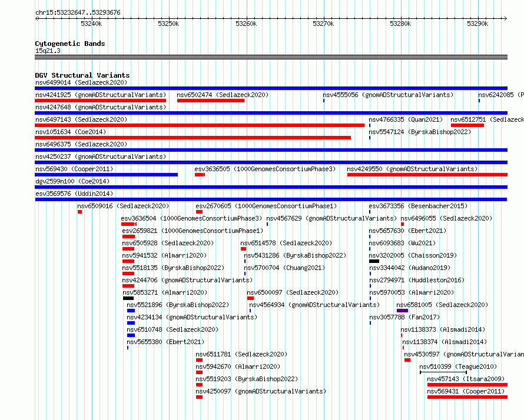Click nsv4244706 (gnomADStructuralVariants) label

187,280
